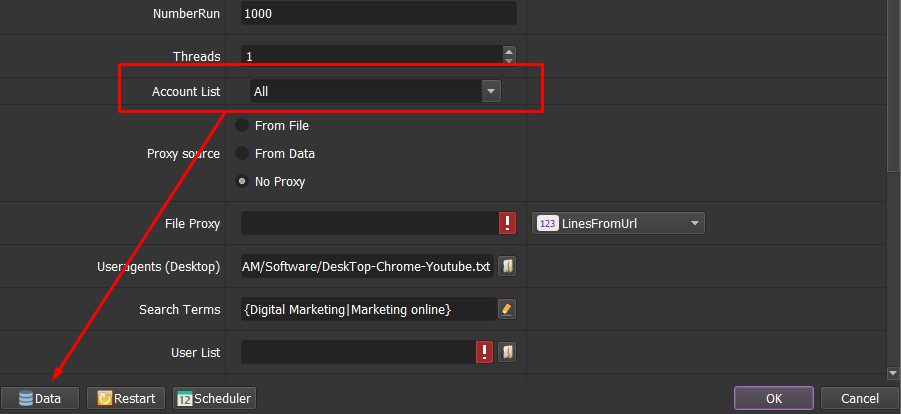Click the Search Terms input field
This screenshot has width=901, height=414.
coord(368,309)
